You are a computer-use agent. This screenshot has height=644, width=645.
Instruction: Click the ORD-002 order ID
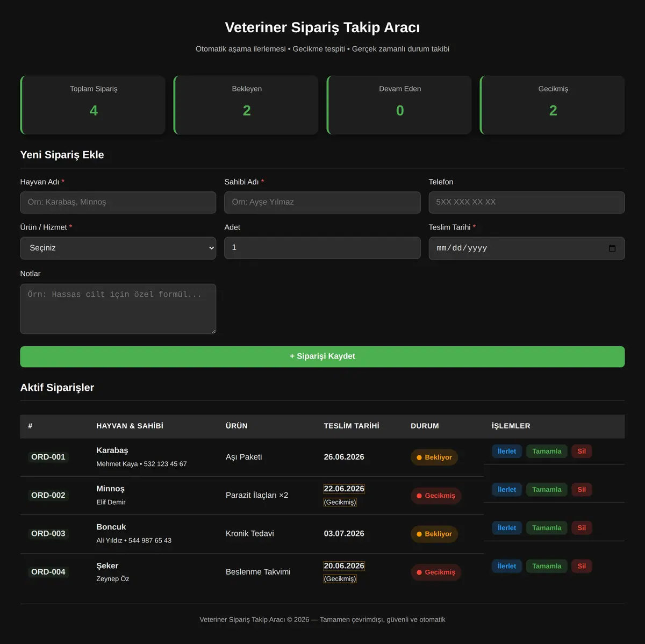pyautogui.click(x=48, y=495)
